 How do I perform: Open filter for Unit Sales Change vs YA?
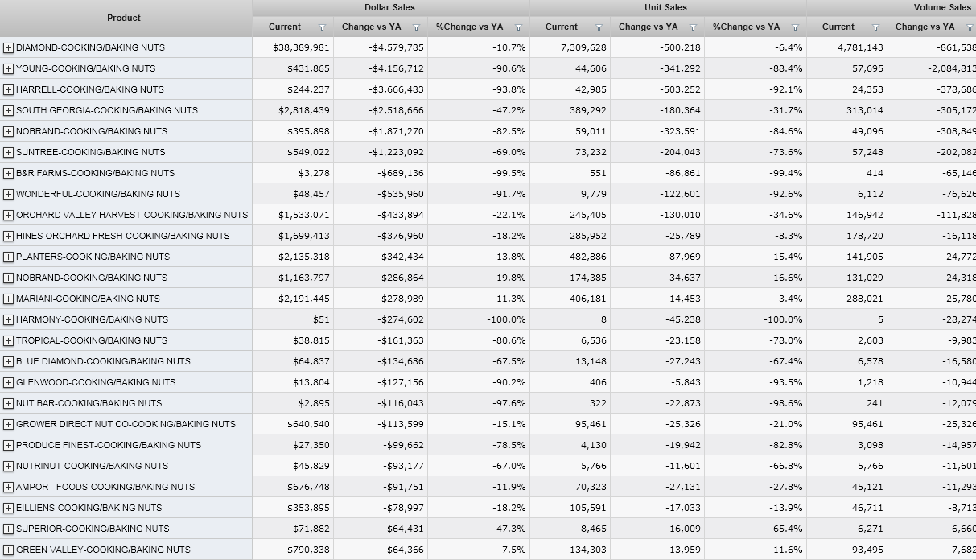(693, 27)
